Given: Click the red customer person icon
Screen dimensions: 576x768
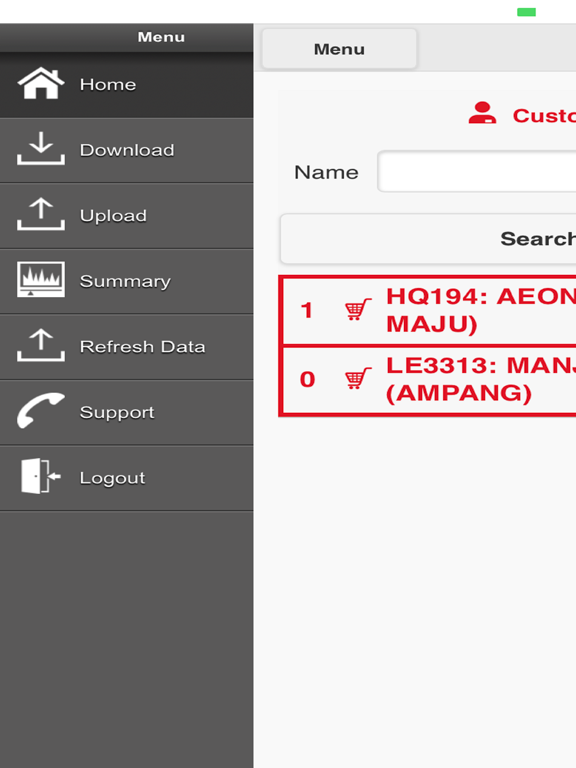Looking at the screenshot, I should pyautogui.click(x=482, y=113).
